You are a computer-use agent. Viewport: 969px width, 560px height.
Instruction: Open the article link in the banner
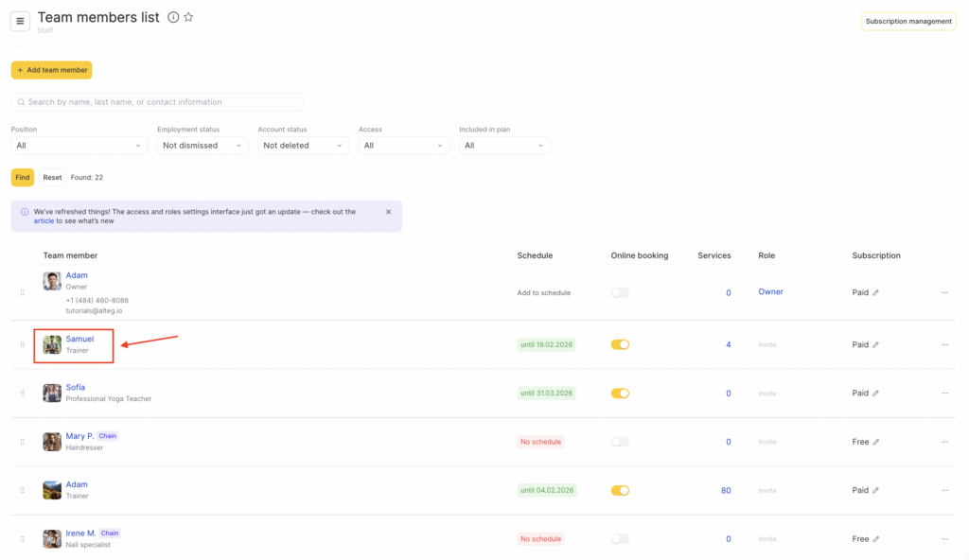pyautogui.click(x=44, y=220)
